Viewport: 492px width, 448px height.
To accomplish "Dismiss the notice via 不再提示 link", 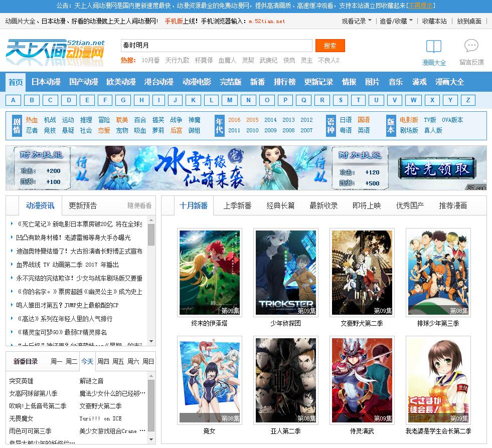I will tap(420, 6).
